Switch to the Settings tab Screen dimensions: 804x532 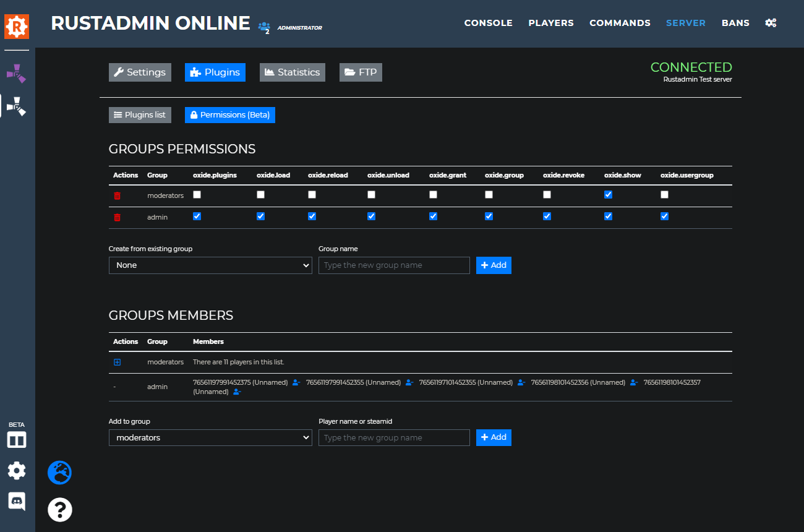pos(140,72)
